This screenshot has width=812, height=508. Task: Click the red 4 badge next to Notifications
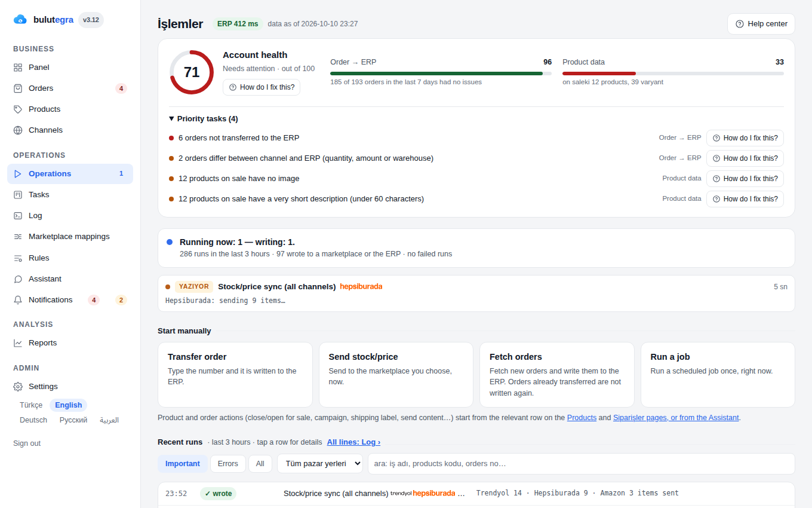pyautogui.click(x=94, y=300)
